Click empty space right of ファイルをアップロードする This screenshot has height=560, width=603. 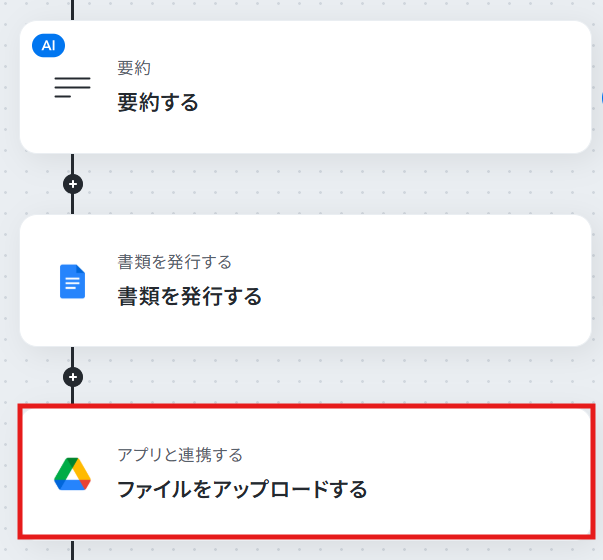(477, 490)
